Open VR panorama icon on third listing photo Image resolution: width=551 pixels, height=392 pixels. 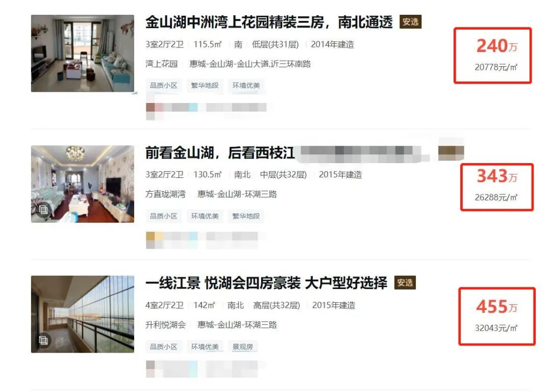pyautogui.click(x=43, y=340)
